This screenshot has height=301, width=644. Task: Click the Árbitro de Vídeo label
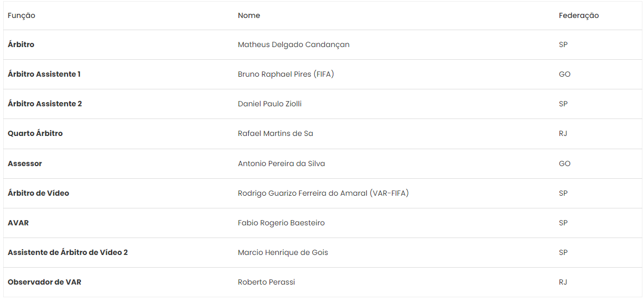(x=39, y=193)
